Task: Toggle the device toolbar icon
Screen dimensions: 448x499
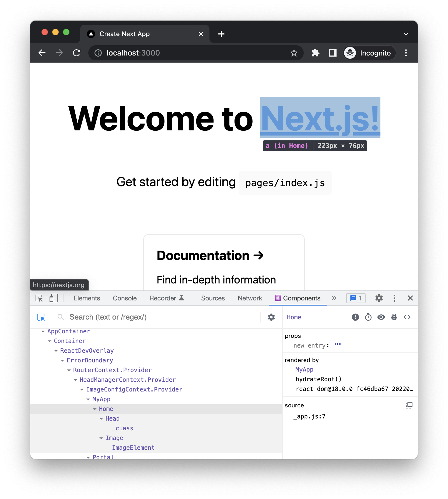Action: (x=54, y=298)
